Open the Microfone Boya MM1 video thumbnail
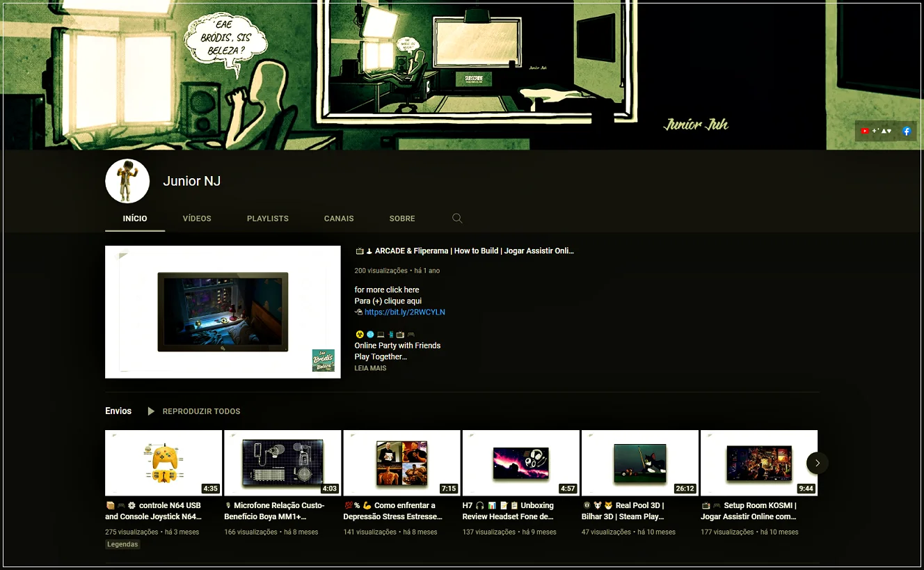Screen dimensions: 924x570 tap(282, 463)
